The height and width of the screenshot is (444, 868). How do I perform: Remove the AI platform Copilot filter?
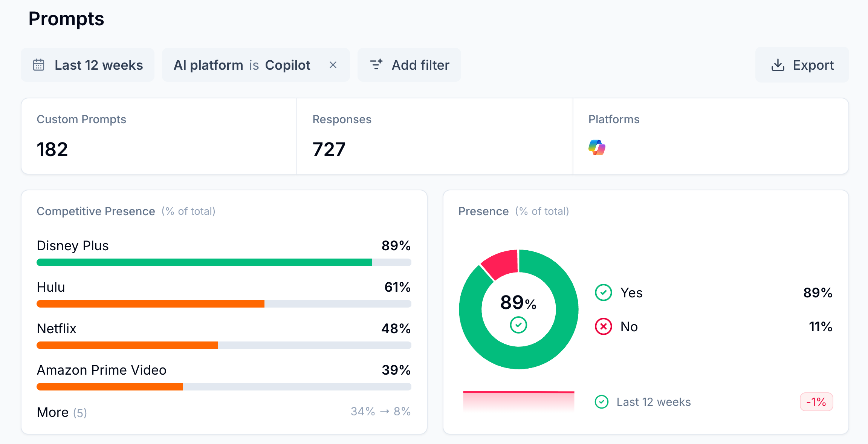coord(333,65)
